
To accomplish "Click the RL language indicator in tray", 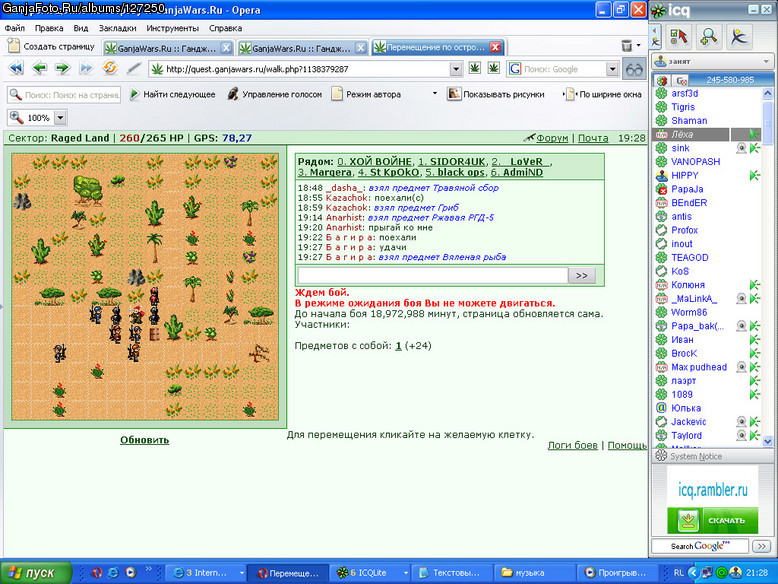I will [678, 573].
